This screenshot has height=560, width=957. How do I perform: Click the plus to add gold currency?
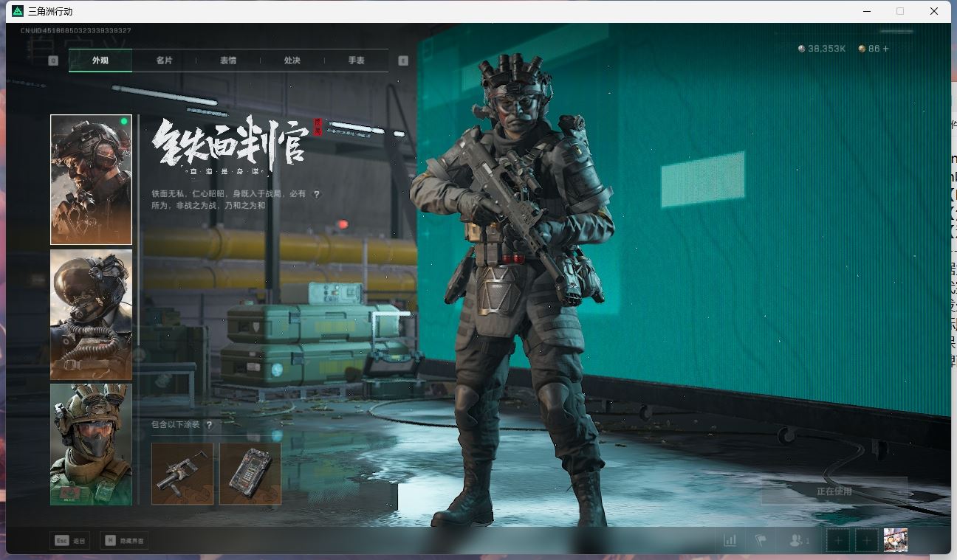pos(885,49)
